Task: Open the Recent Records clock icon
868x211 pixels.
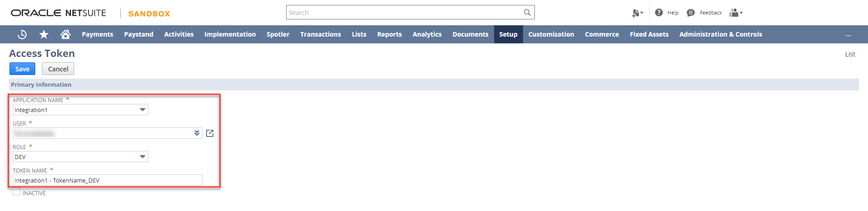Action: click(22, 34)
